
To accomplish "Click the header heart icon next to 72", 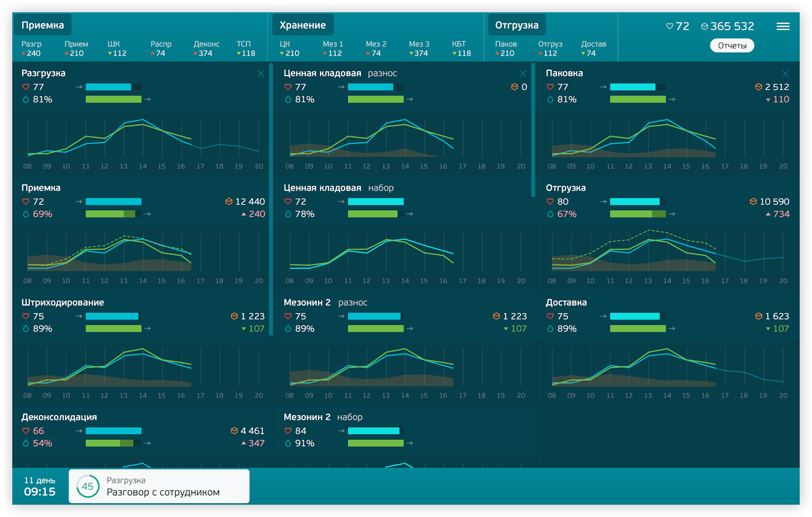I will (669, 26).
